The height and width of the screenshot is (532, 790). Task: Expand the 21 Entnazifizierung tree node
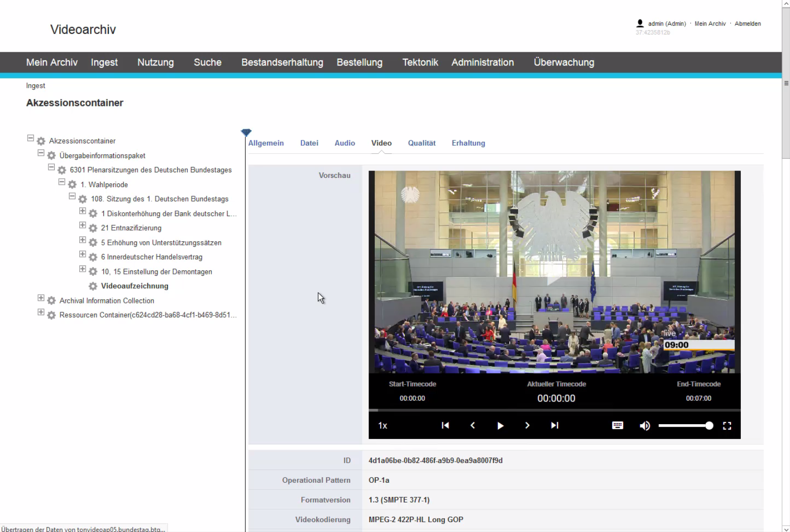pos(83,226)
